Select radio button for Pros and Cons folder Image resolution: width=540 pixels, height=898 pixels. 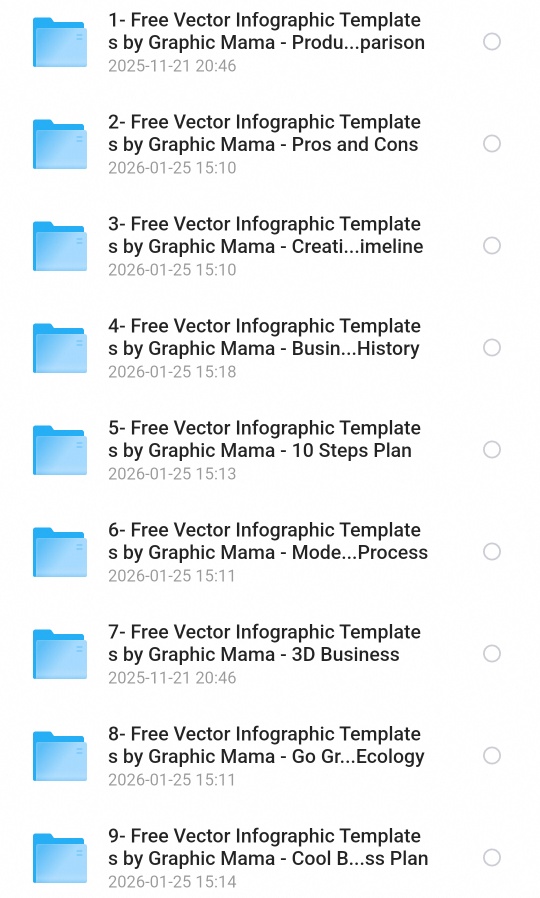coord(492,144)
